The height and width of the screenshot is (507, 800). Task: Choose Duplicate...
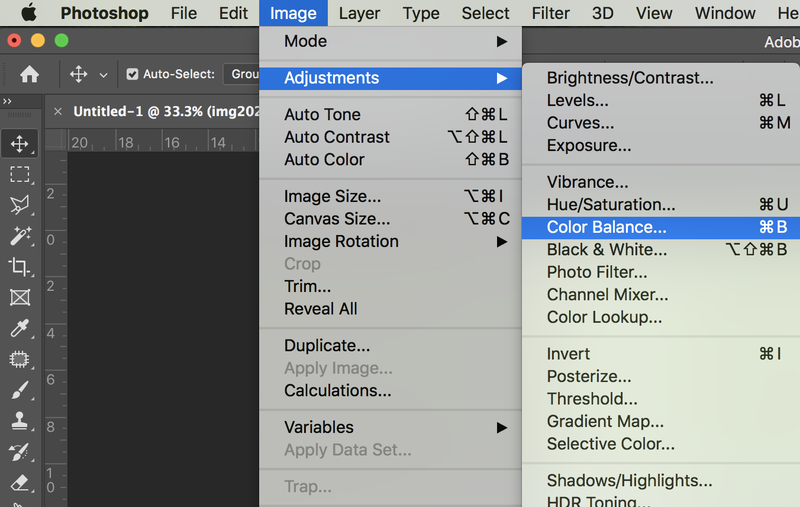(390, 345)
